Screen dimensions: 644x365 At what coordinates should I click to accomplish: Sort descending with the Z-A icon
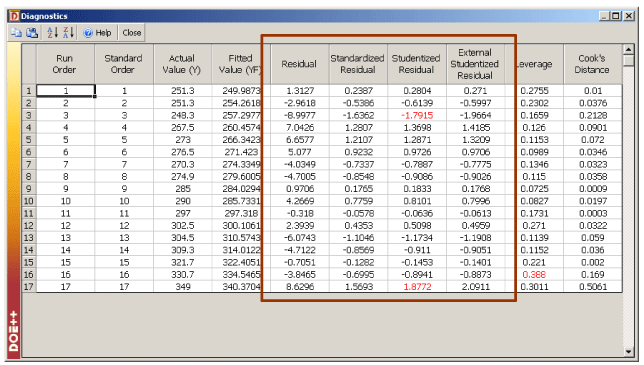[69, 32]
